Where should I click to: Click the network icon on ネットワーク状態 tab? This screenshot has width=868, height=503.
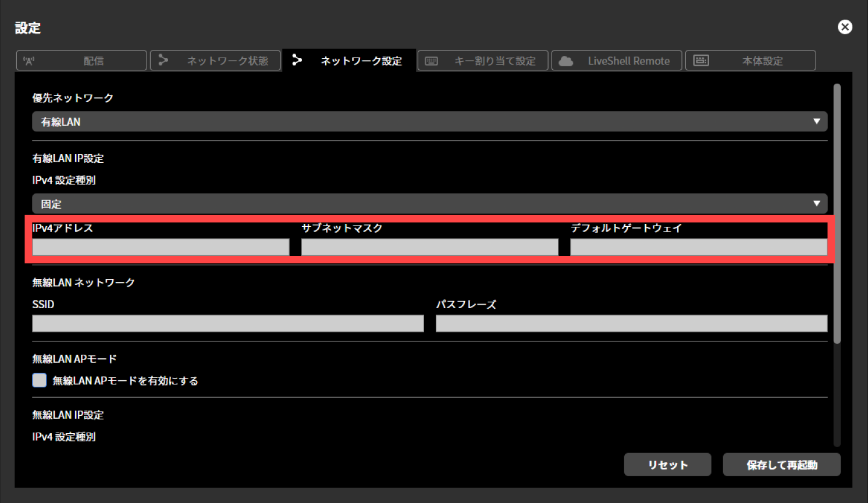163,60
